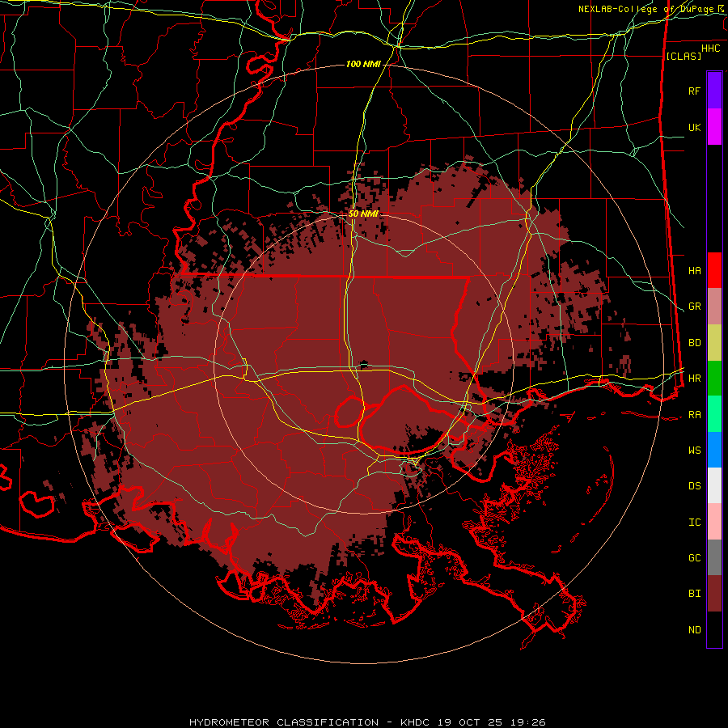
Task: Click the WS blue legend swatch
Action: [x=714, y=450]
